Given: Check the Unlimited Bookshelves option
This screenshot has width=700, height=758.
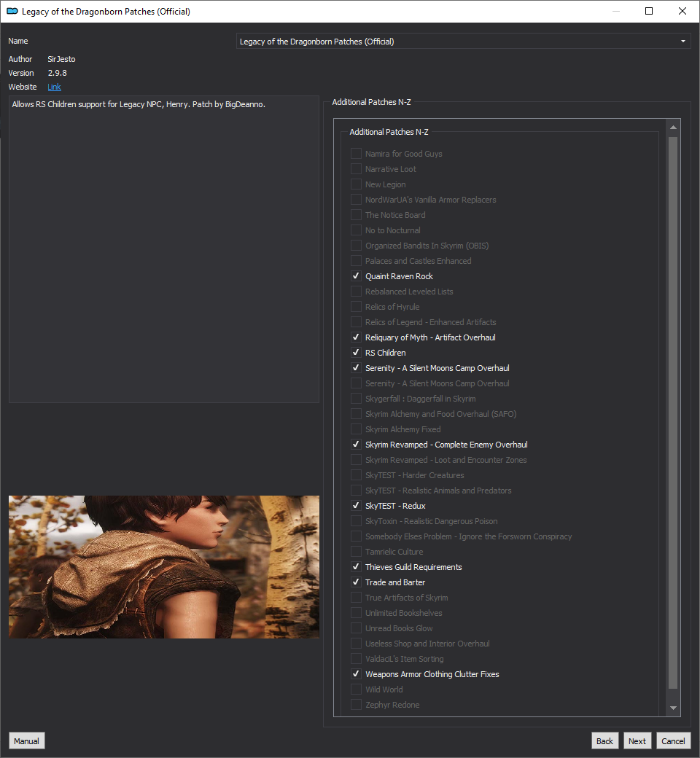Looking at the screenshot, I should [x=356, y=613].
